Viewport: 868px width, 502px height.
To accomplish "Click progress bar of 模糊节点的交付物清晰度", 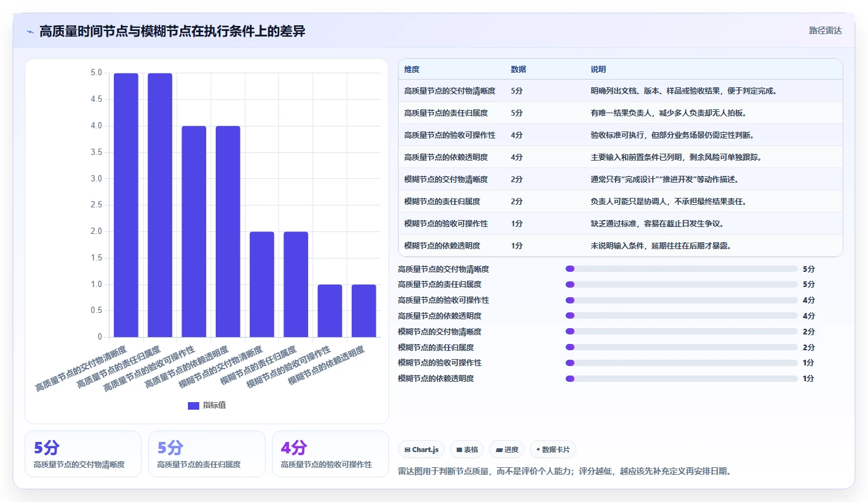I will (x=681, y=331).
